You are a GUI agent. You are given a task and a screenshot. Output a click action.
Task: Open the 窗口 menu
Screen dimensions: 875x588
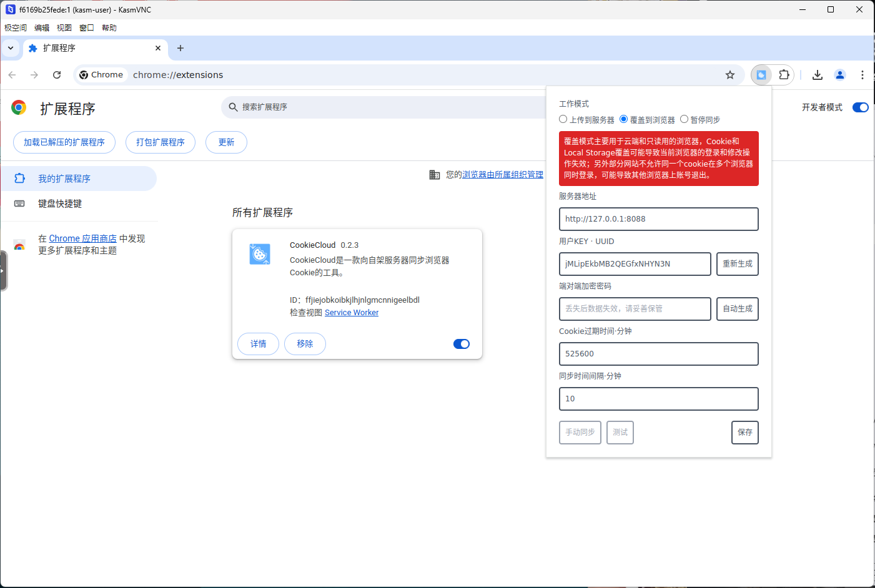[87, 27]
